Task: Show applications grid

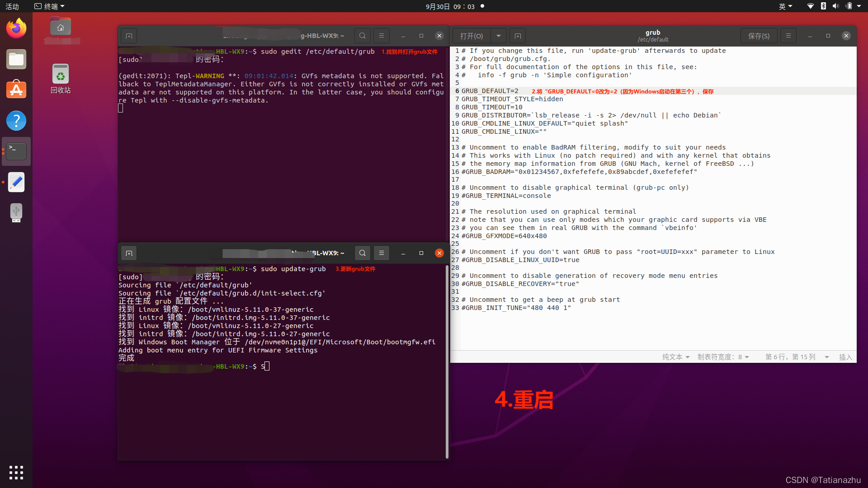Action: pos(16,472)
